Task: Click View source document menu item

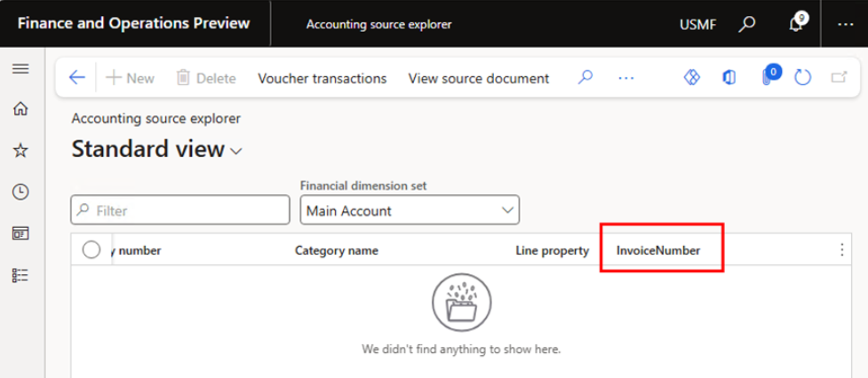Action: [478, 78]
